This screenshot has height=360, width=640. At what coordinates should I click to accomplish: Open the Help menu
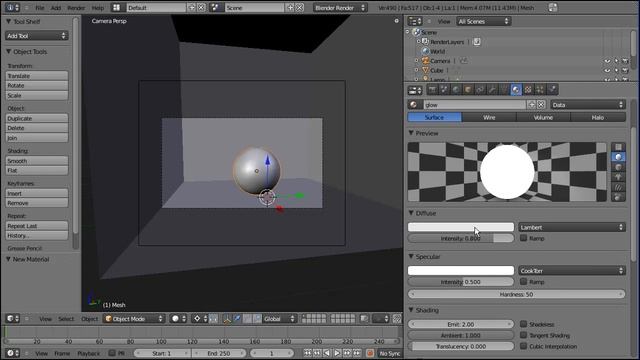click(x=98, y=8)
